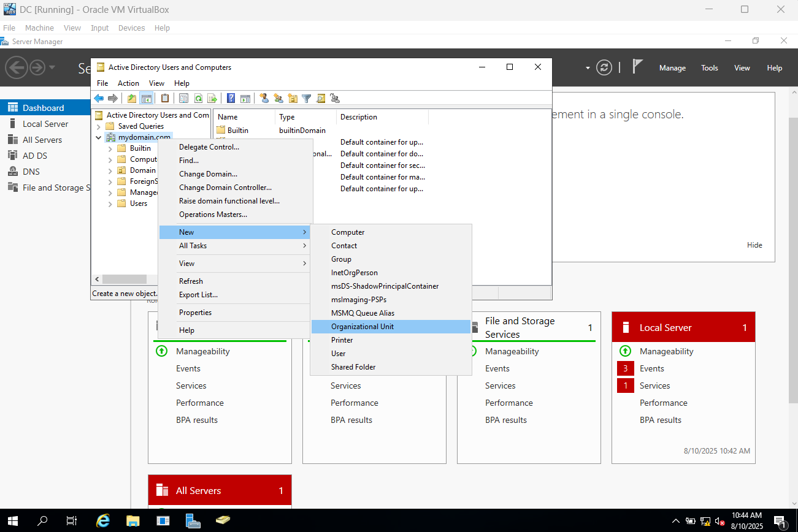This screenshot has width=798, height=532.
Task: Click the Add to group toolbar icon
Action: (x=335, y=98)
